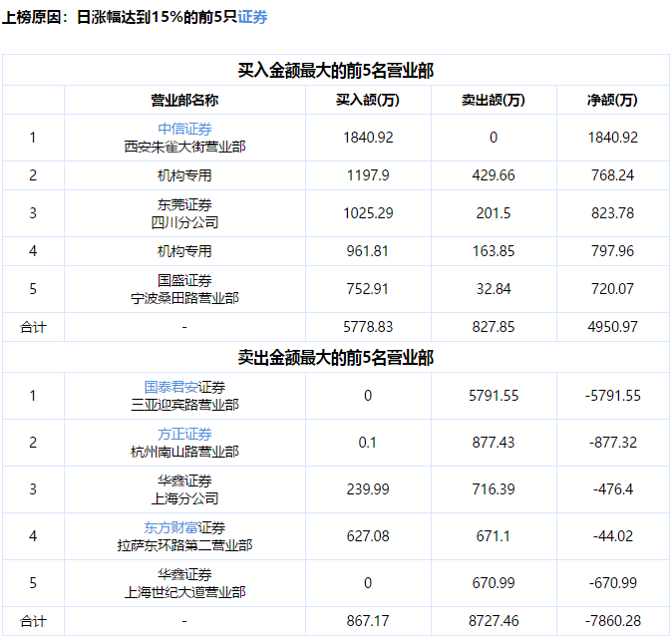This screenshot has height=639, width=672.
Task: Open the 中信证券 link
Action: tap(184, 129)
